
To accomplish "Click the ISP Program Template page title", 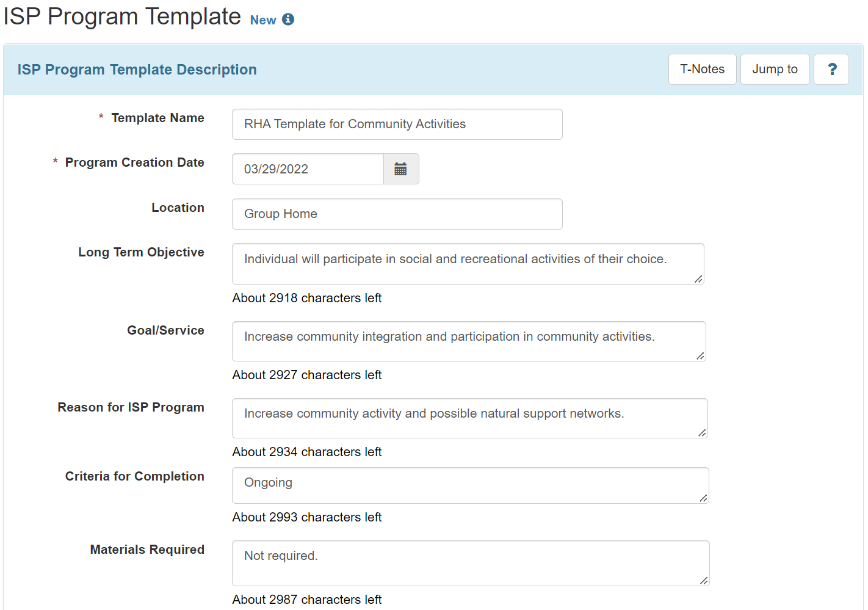I will pos(122,16).
